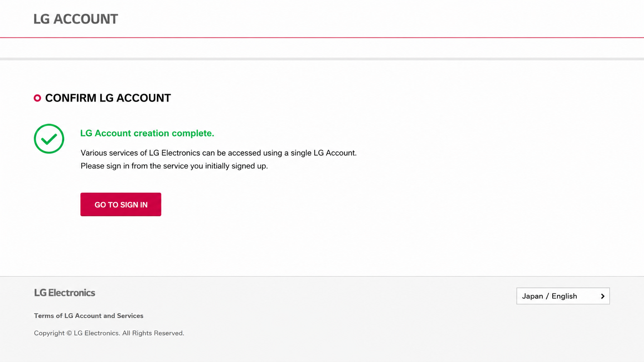
Task: Click the LG Electronics footer logo
Action: tap(65, 293)
